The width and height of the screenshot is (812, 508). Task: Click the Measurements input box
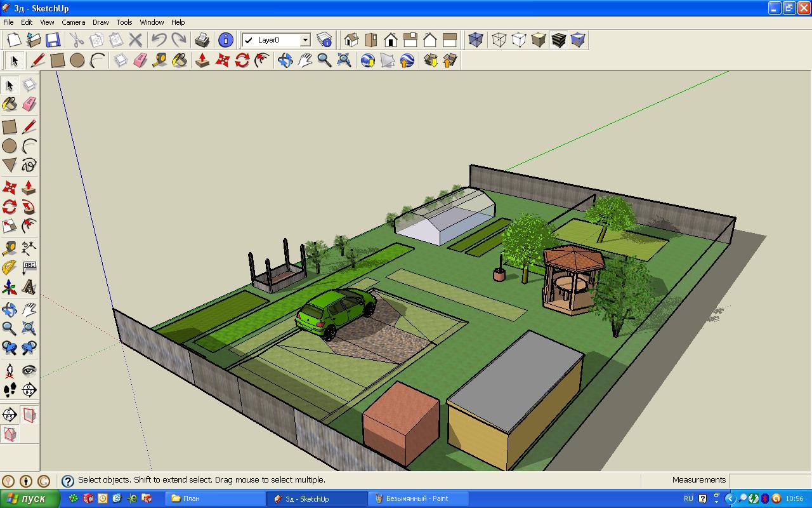coord(769,480)
